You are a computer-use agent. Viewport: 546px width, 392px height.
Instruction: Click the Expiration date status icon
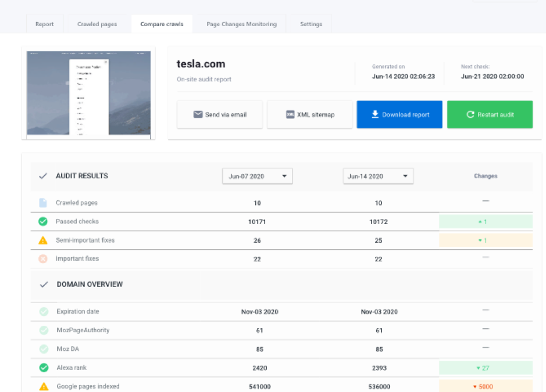pyautogui.click(x=44, y=311)
